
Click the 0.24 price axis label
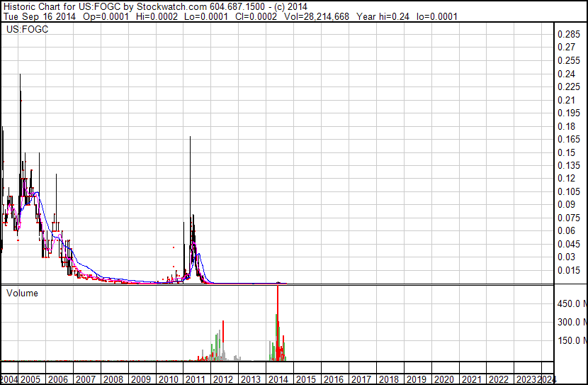coord(566,74)
